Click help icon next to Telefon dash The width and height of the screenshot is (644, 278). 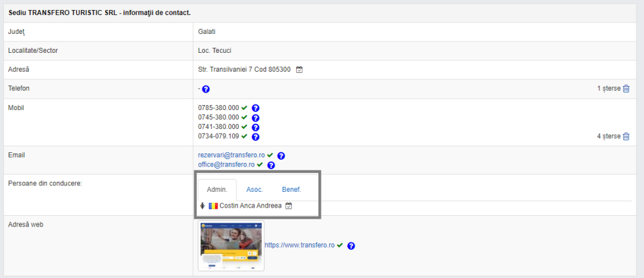pos(206,89)
